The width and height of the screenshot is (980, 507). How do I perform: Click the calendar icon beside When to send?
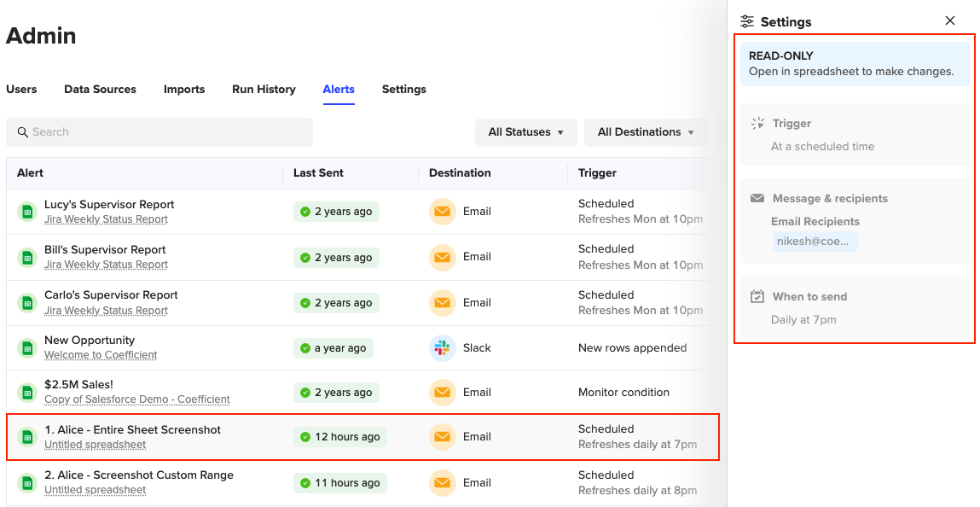click(x=757, y=297)
